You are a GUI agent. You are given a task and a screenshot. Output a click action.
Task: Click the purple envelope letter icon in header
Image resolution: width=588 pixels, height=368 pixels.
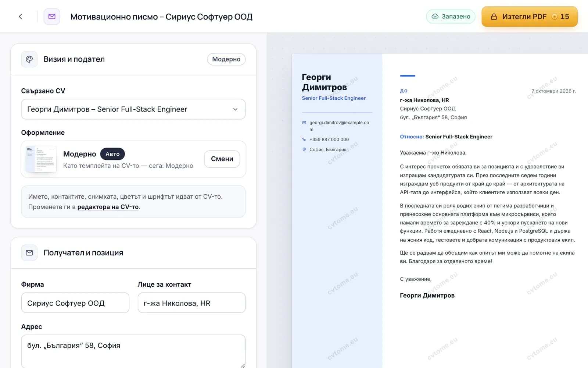click(52, 17)
